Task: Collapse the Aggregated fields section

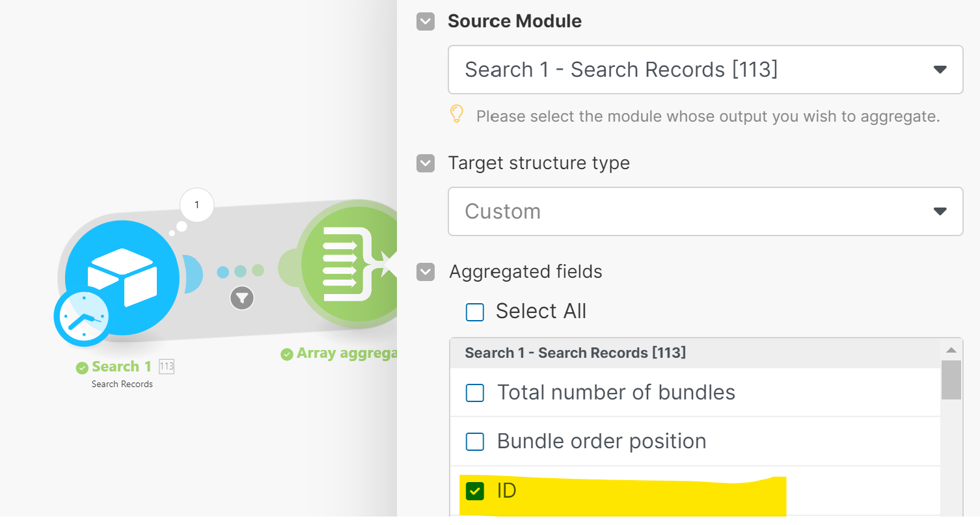Action: 426,272
